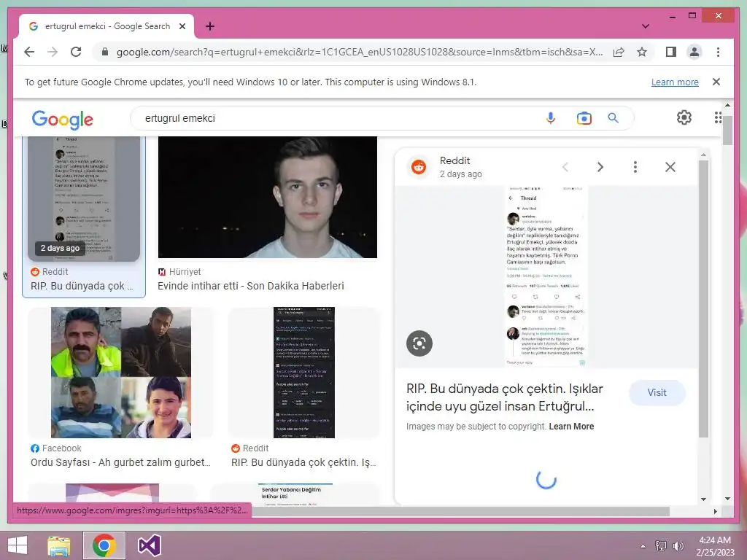Share this page using share icon
The image size is (747, 560).
pyautogui.click(x=619, y=52)
